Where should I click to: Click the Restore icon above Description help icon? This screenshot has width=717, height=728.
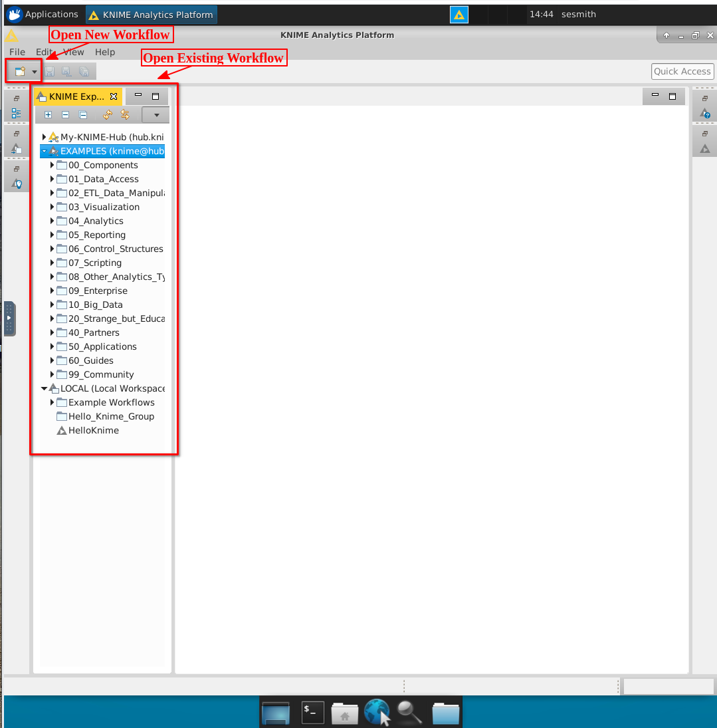705,98
